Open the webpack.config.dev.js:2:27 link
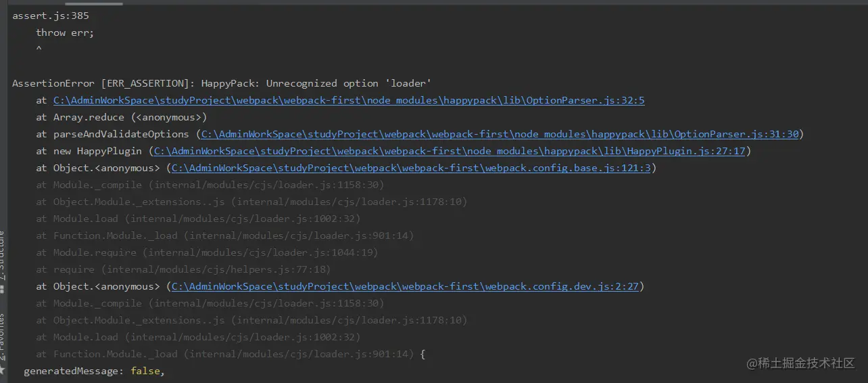The height and width of the screenshot is (383, 868). [405, 286]
